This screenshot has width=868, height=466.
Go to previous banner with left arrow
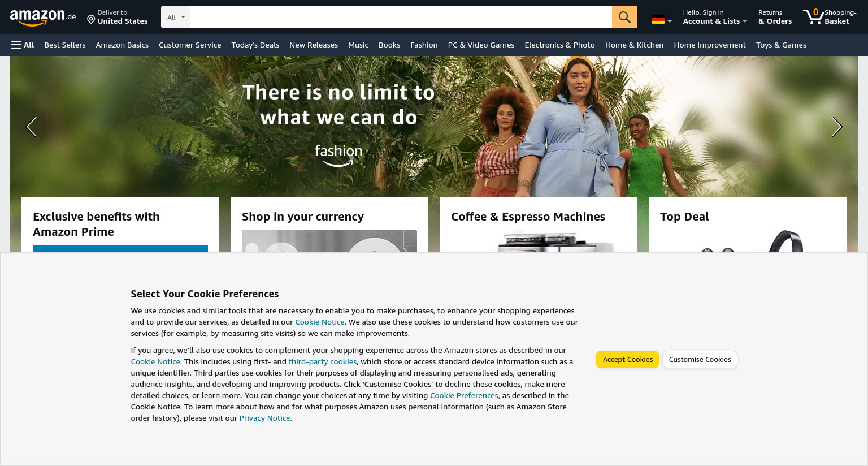(32, 127)
